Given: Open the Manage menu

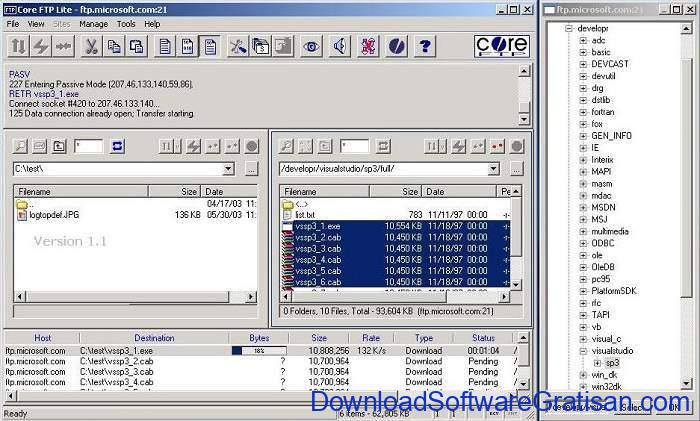Looking at the screenshot, I should [93, 24].
